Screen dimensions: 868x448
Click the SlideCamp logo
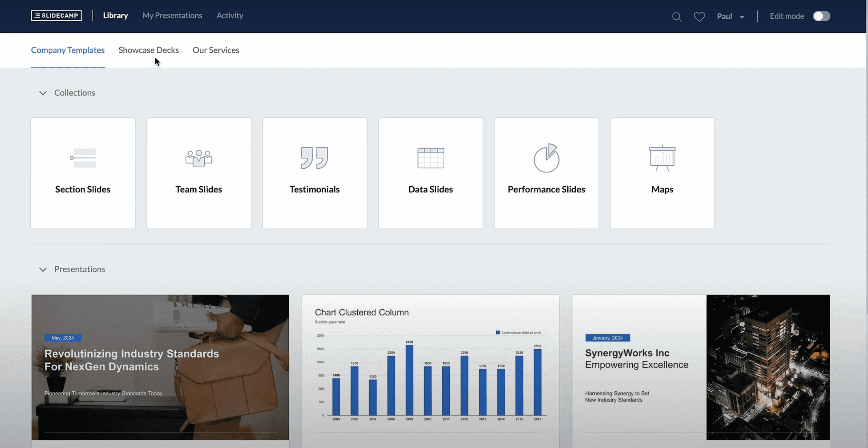click(x=56, y=15)
